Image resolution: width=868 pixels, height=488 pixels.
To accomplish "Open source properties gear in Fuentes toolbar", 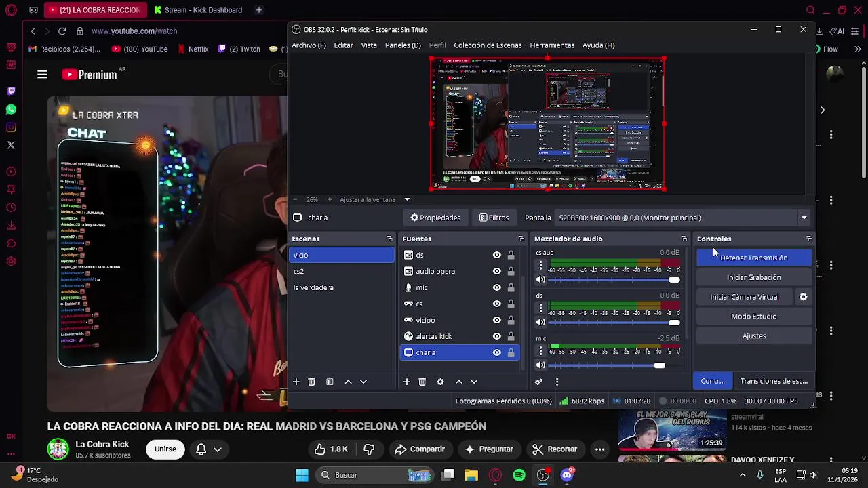I will tap(440, 382).
